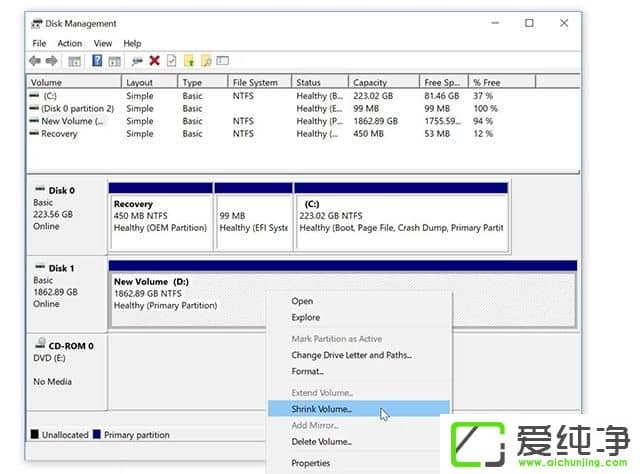Click the 1862.89 GB capacity cell
The width and height of the screenshot is (640, 474).
(376, 121)
